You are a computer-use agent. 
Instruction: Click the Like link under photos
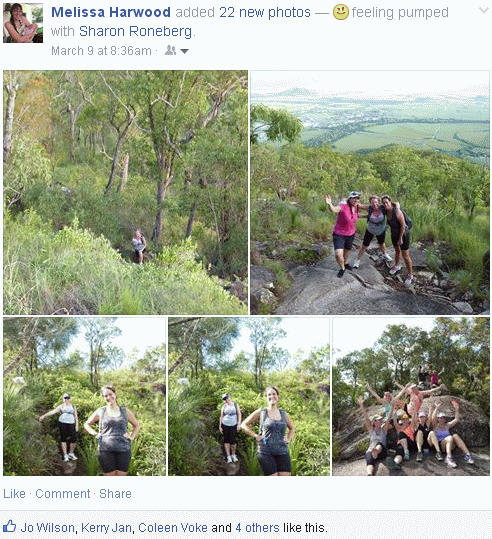(x=14, y=494)
